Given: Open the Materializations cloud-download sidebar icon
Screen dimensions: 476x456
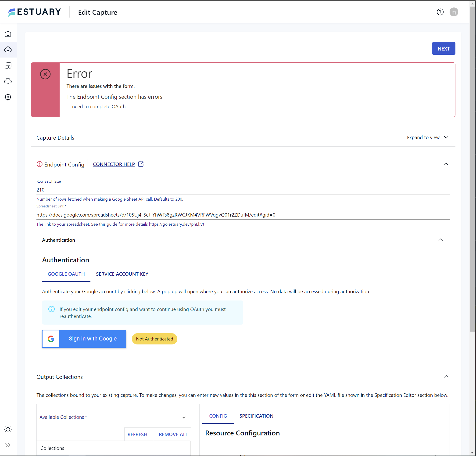Looking at the screenshot, I should [x=8, y=81].
